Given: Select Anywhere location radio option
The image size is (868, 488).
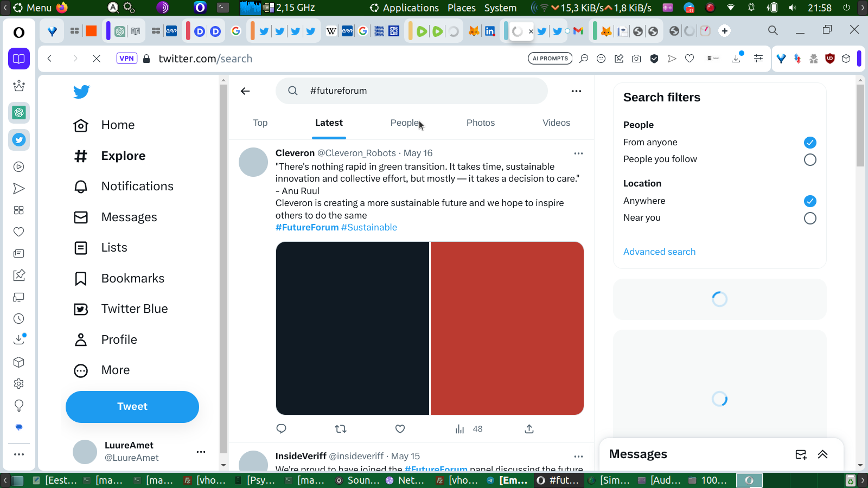Looking at the screenshot, I should [810, 201].
